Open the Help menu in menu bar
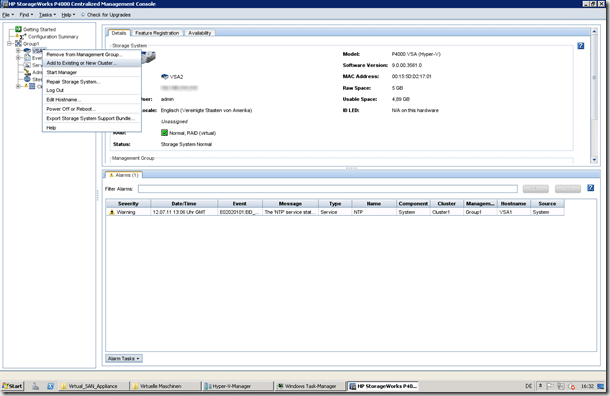 [68, 15]
